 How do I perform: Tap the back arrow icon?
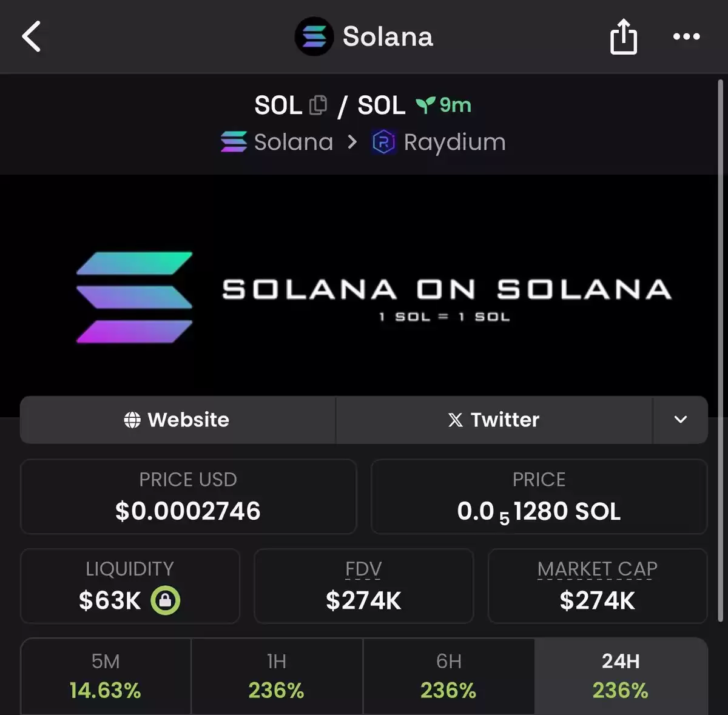pos(32,36)
